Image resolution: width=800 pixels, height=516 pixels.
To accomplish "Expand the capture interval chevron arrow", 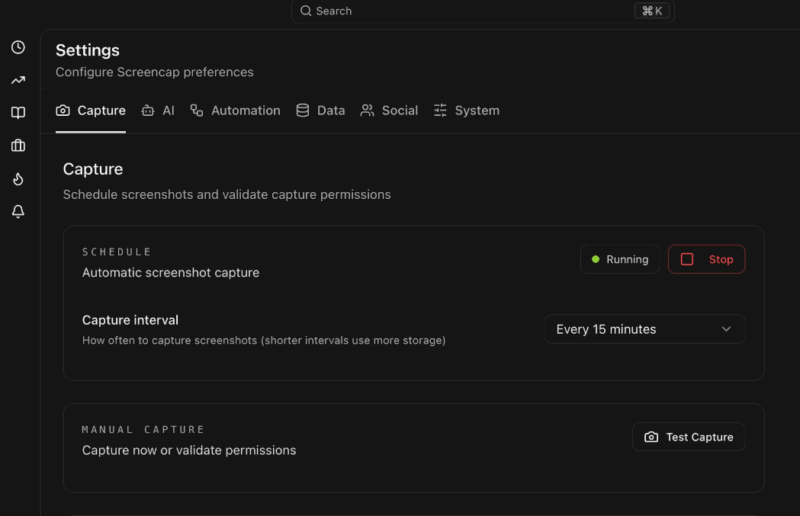I will (727, 329).
